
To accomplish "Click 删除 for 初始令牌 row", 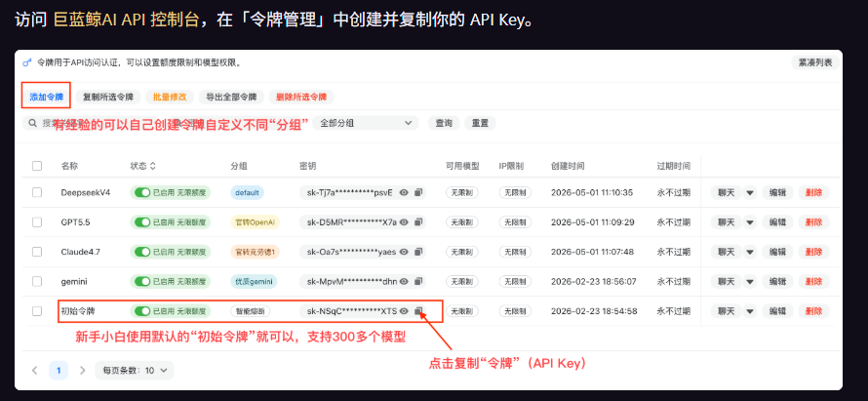I will 813,310.
